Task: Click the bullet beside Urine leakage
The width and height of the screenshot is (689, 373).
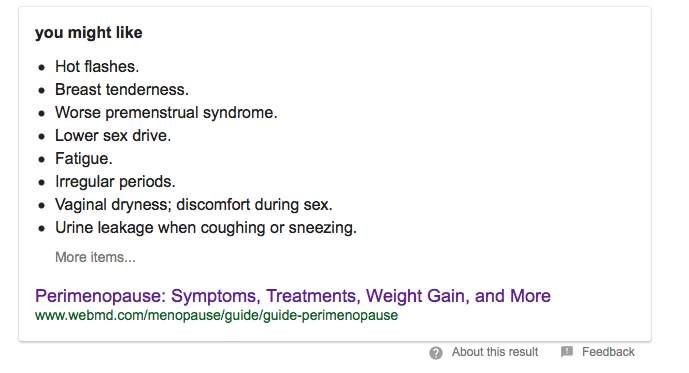Action: [42, 228]
